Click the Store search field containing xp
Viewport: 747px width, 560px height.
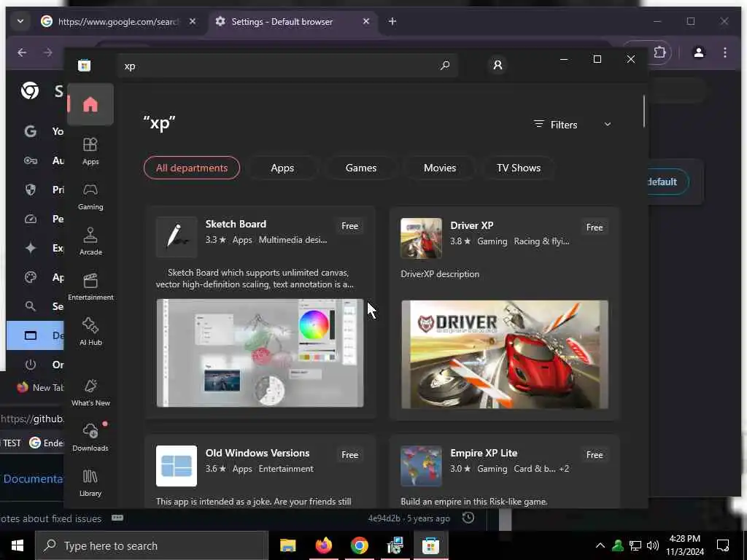pyautogui.click(x=287, y=66)
